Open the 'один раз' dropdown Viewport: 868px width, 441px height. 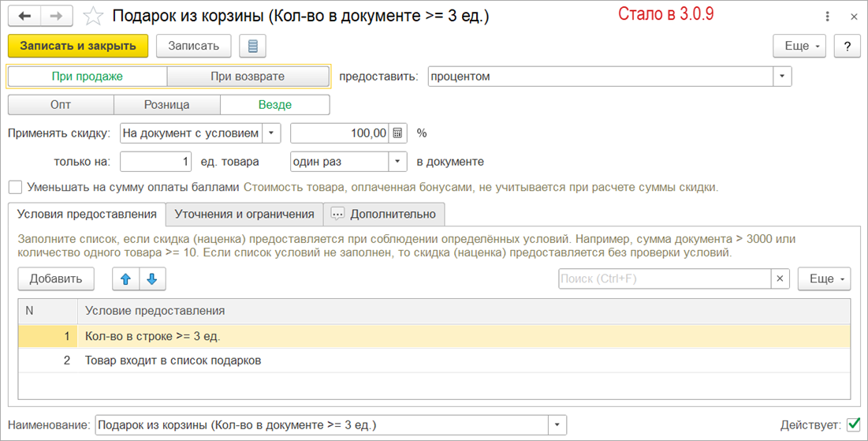(397, 162)
